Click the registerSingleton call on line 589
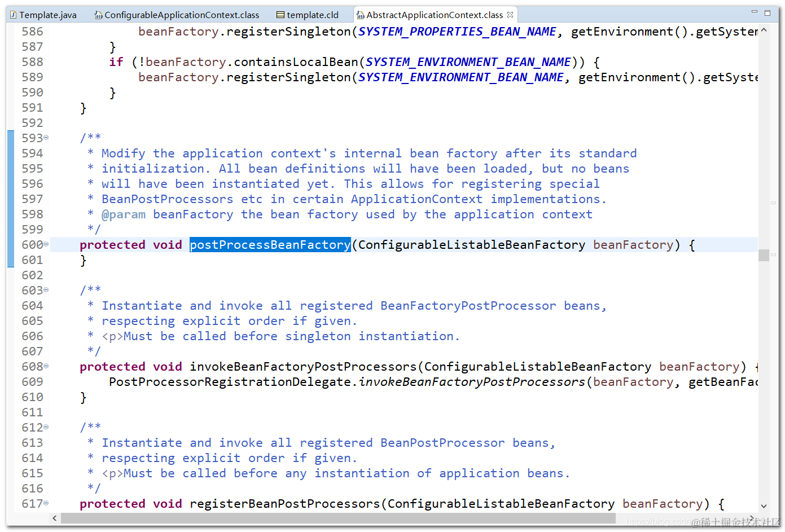The image size is (785, 532). tap(288, 77)
